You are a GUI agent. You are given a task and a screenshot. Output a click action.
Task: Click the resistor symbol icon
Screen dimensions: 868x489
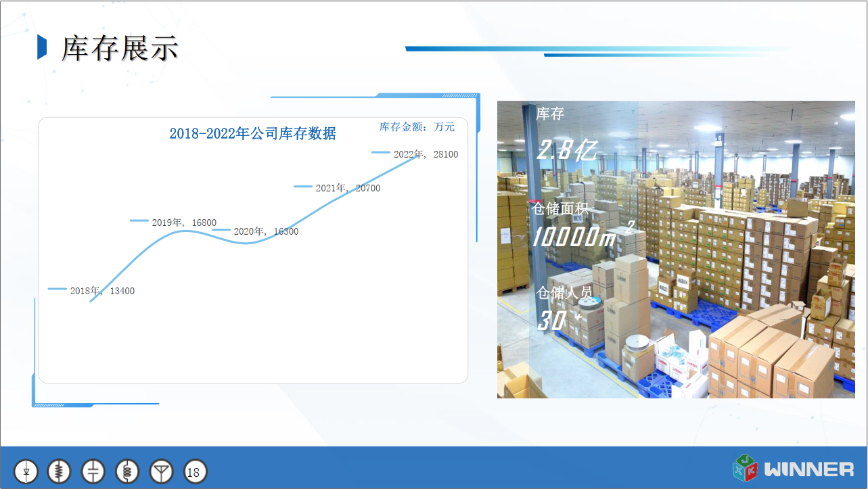point(60,471)
